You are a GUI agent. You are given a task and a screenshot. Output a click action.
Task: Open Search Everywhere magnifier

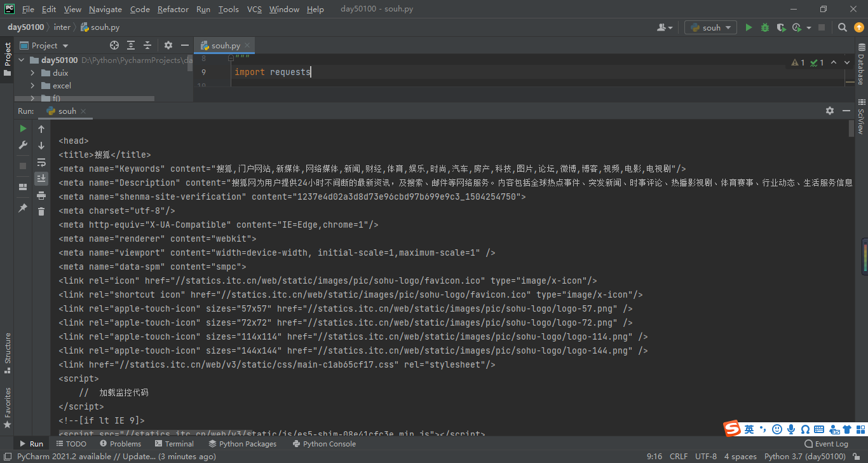(x=842, y=27)
